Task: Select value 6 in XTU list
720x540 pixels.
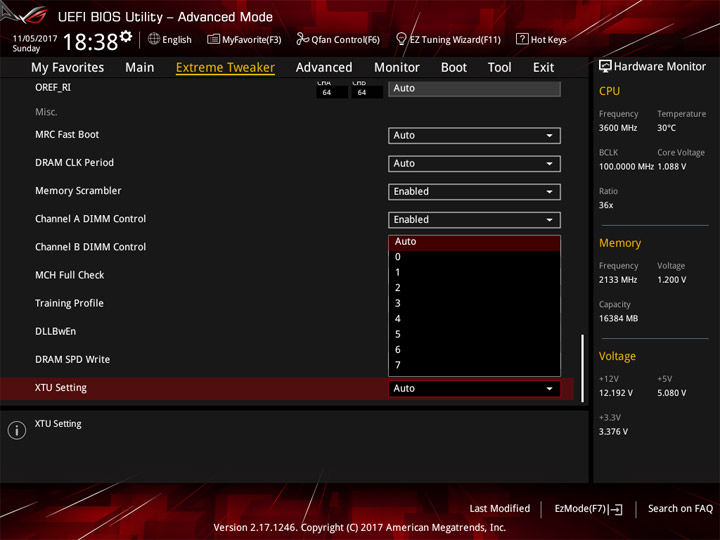Action: pos(474,350)
